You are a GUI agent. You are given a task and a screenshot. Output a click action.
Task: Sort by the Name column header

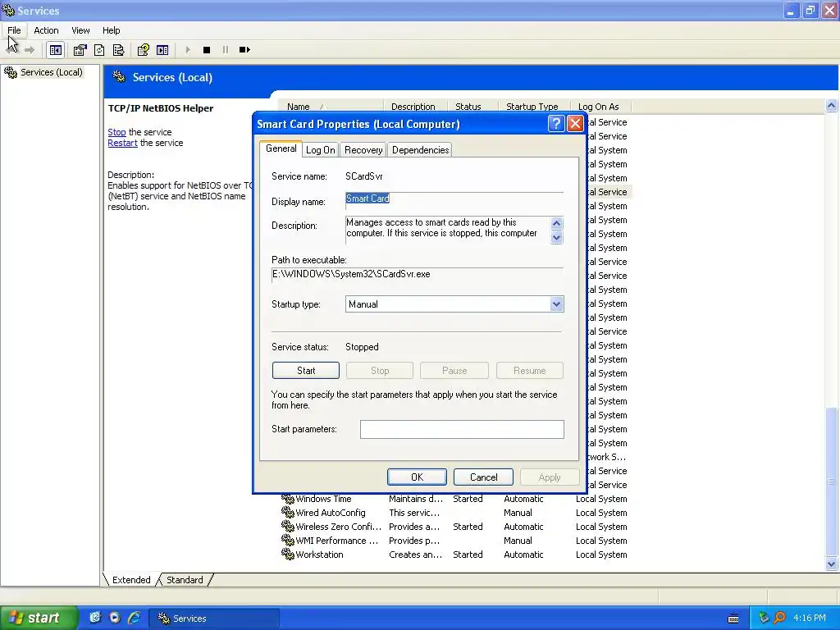[x=330, y=107]
